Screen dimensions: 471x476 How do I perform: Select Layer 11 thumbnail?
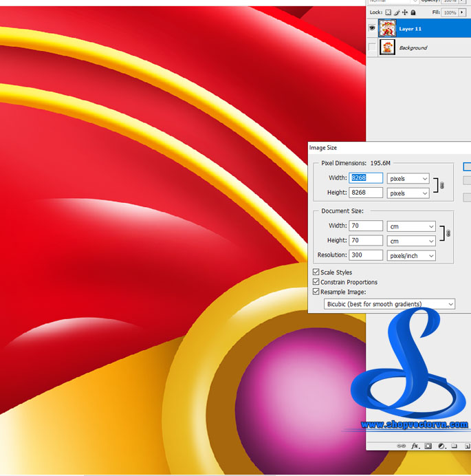point(387,28)
